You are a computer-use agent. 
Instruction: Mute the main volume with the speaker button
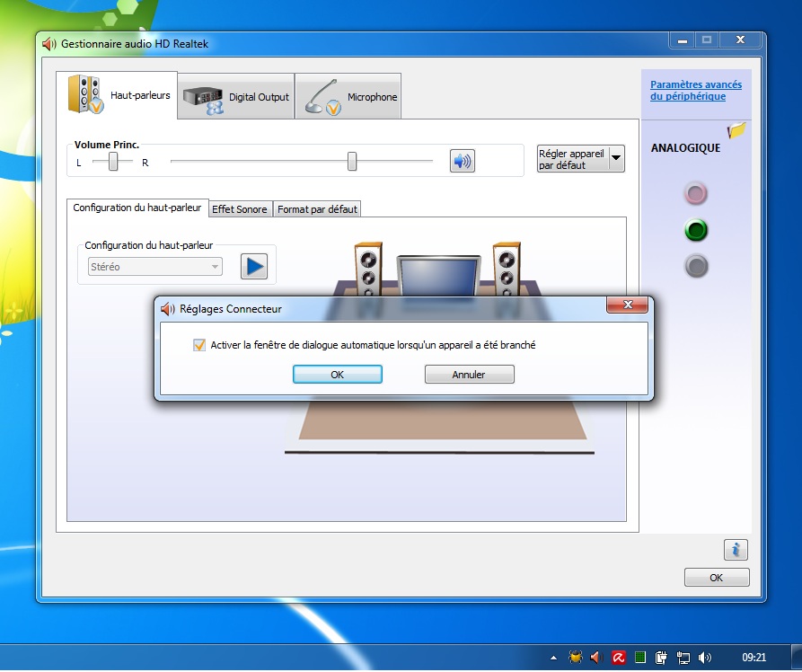[x=462, y=161]
